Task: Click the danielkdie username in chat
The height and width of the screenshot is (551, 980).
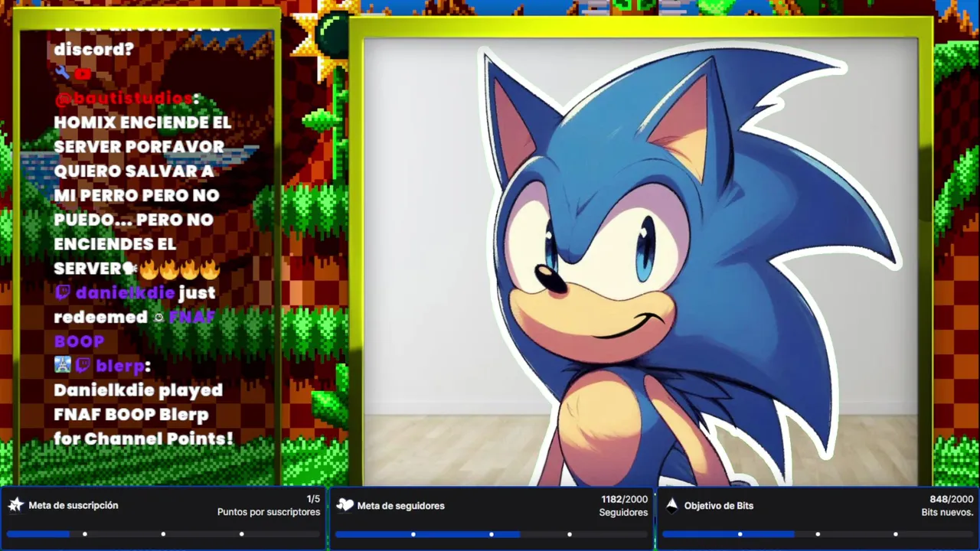Action: pos(125,292)
